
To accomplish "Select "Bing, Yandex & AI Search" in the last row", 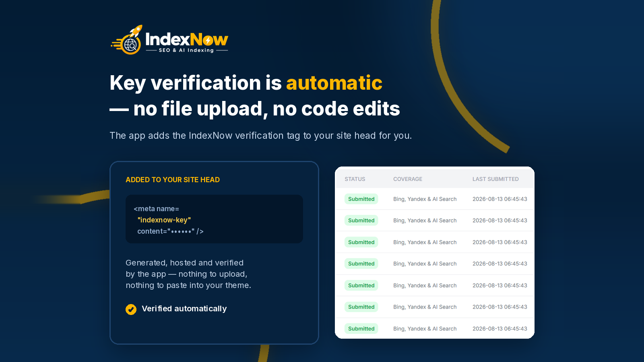I will click(x=425, y=329).
